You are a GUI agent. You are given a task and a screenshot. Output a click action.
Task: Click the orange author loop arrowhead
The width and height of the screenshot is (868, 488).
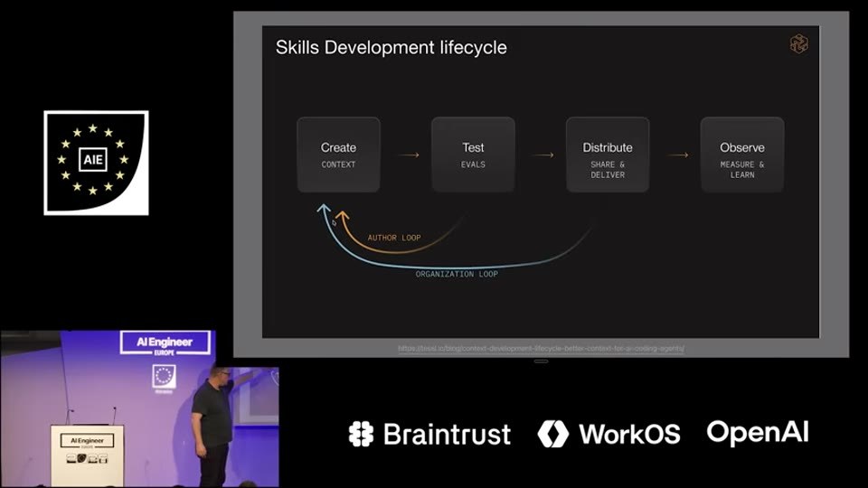[343, 217]
